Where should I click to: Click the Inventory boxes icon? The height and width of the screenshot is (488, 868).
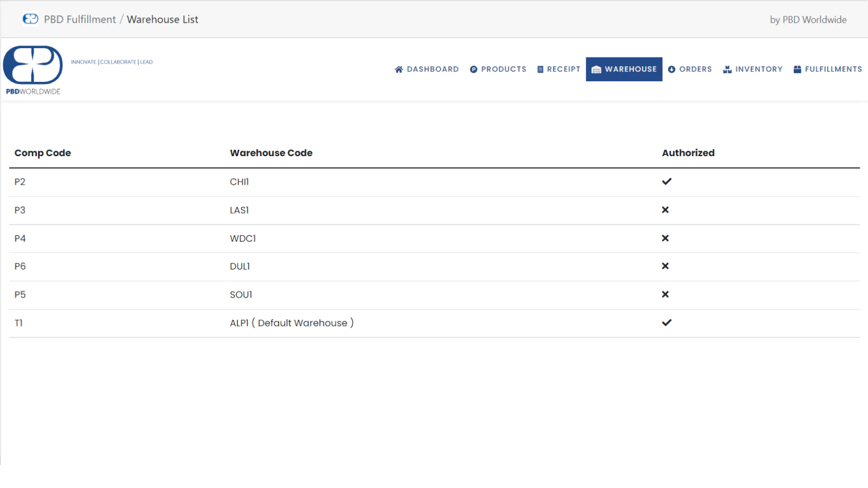point(727,69)
